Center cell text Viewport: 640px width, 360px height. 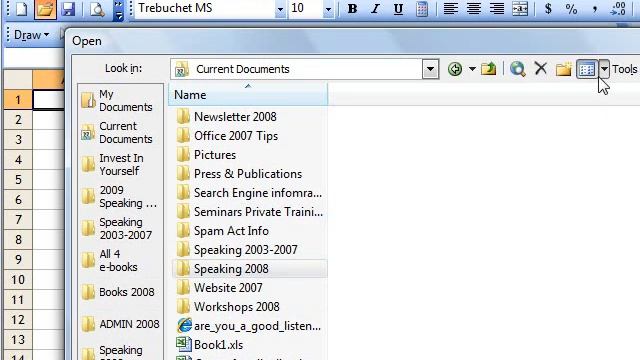coord(474,9)
